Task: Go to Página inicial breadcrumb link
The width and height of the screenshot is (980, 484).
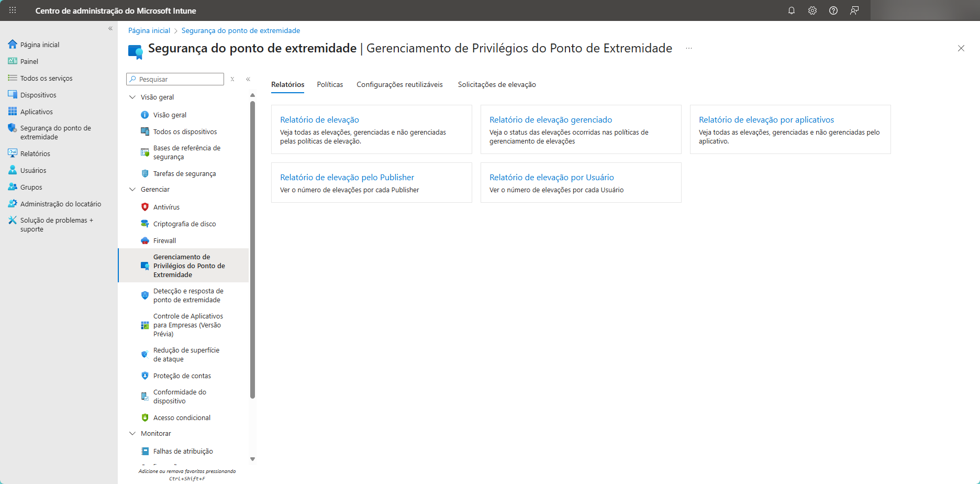Action: point(149,30)
